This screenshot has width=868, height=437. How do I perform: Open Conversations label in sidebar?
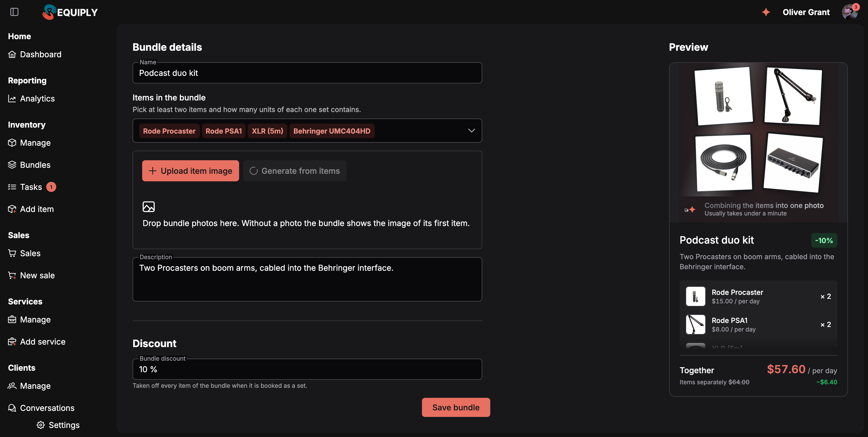(47, 408)
